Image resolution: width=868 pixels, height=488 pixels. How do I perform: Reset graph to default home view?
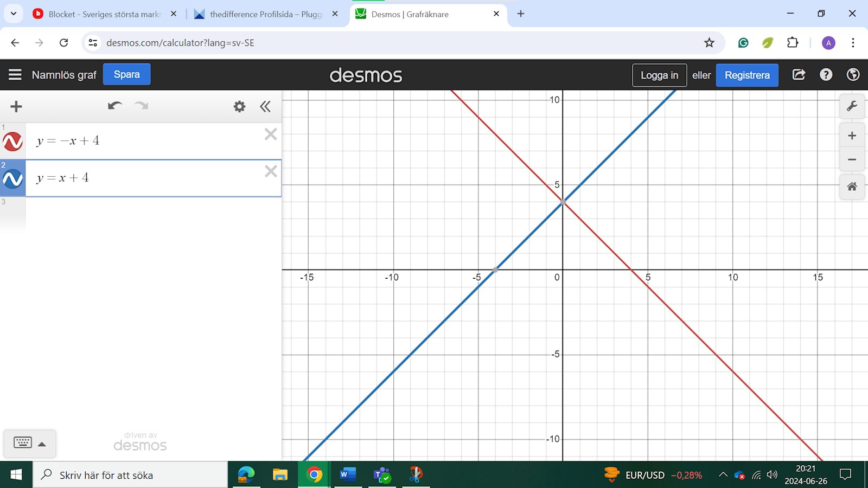(x=852, y=187)
